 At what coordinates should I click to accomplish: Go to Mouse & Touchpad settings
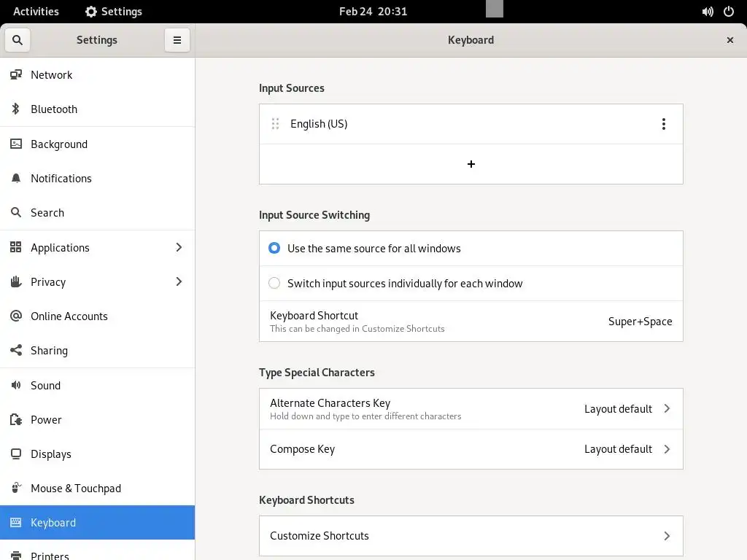tap(76, 489)
